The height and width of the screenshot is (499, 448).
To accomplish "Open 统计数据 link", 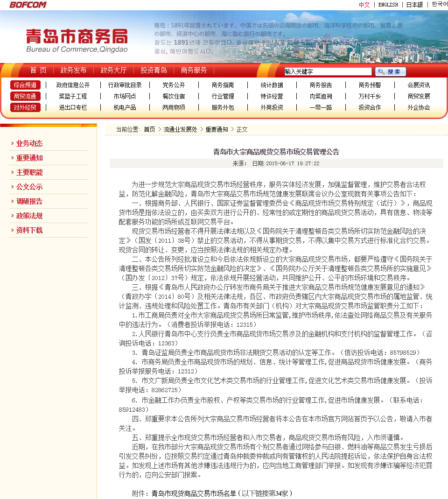I will pyautogui.click(x=272, y=85).
